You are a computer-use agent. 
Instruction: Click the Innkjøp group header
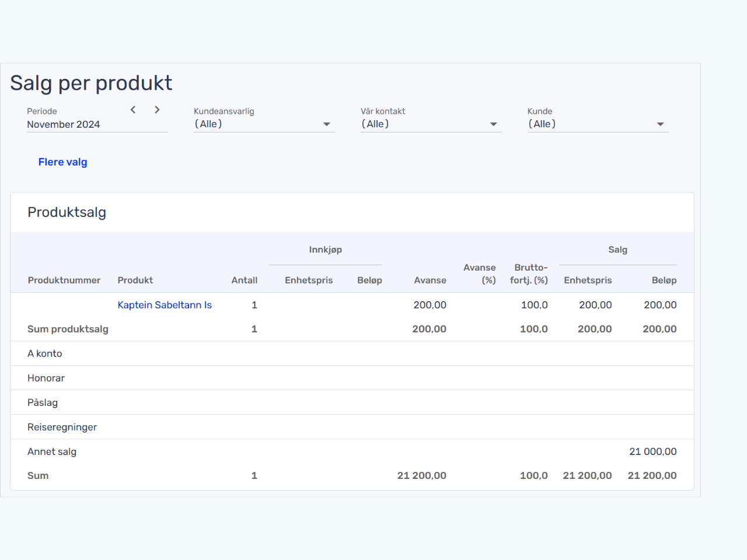tap(326, 250)
